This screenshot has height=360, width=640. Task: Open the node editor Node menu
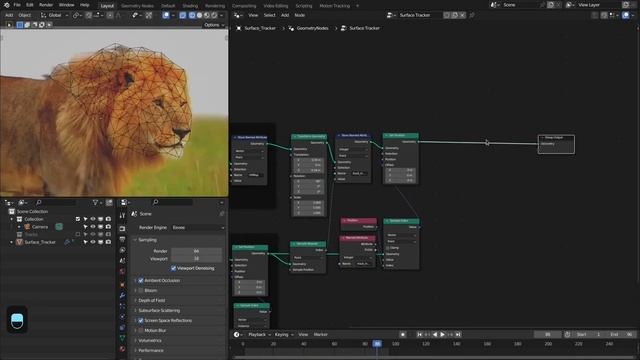[300, 15]
